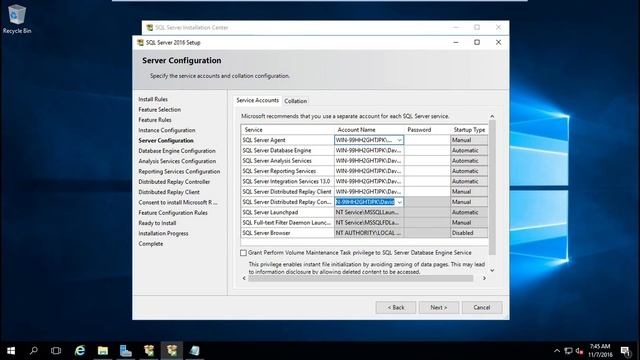Show the taskbar clock calendar

(600, 351)
